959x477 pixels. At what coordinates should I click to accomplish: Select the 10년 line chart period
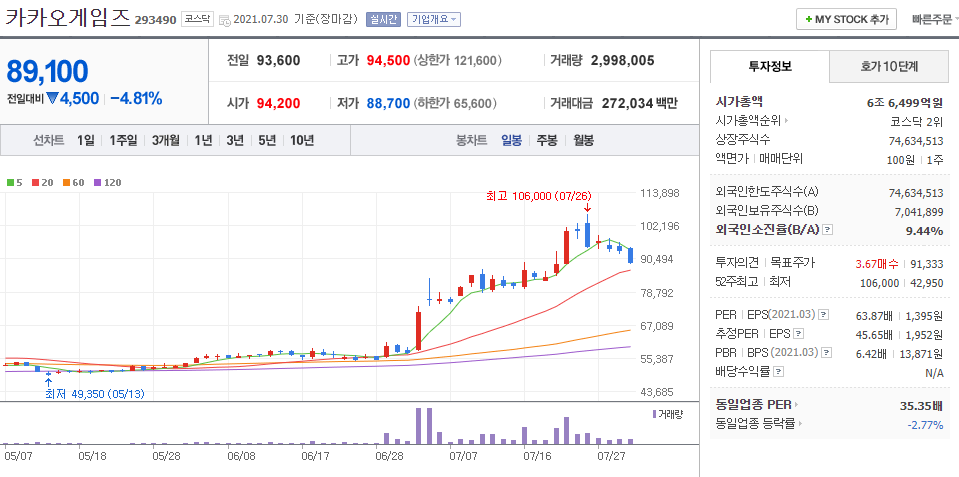coord(302,141)
